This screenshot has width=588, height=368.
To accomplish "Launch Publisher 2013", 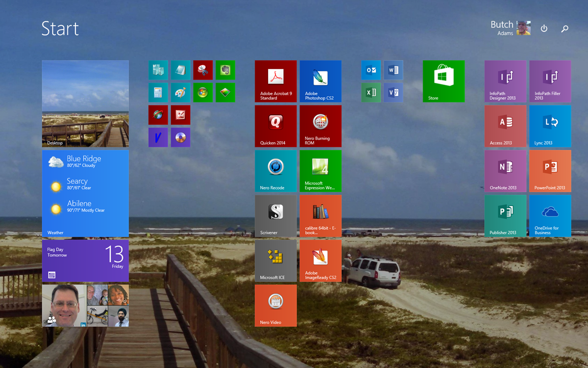I will point(506,216).
